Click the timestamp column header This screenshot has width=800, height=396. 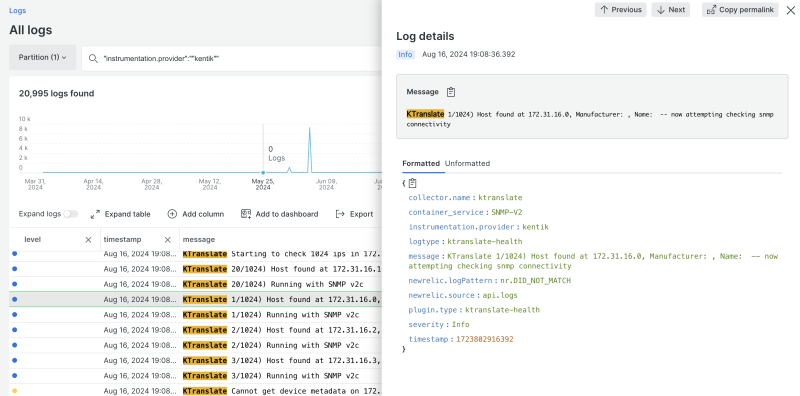[x=122, y=240]
